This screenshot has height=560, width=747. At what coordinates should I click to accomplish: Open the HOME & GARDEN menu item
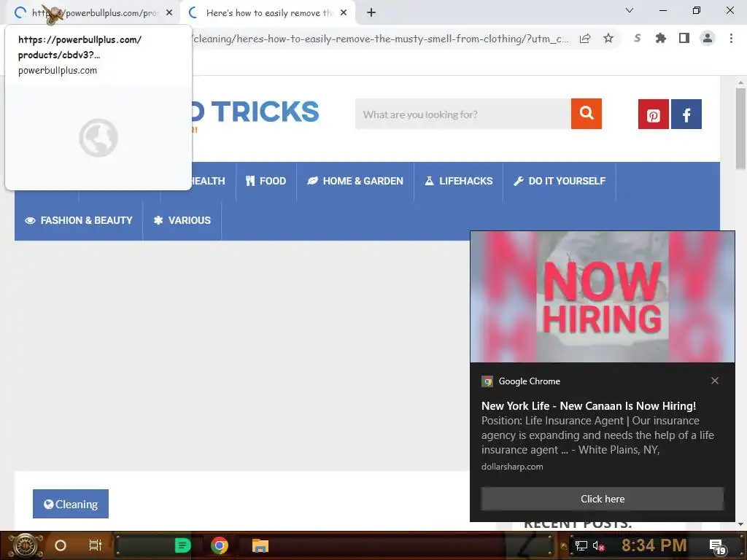355,181
